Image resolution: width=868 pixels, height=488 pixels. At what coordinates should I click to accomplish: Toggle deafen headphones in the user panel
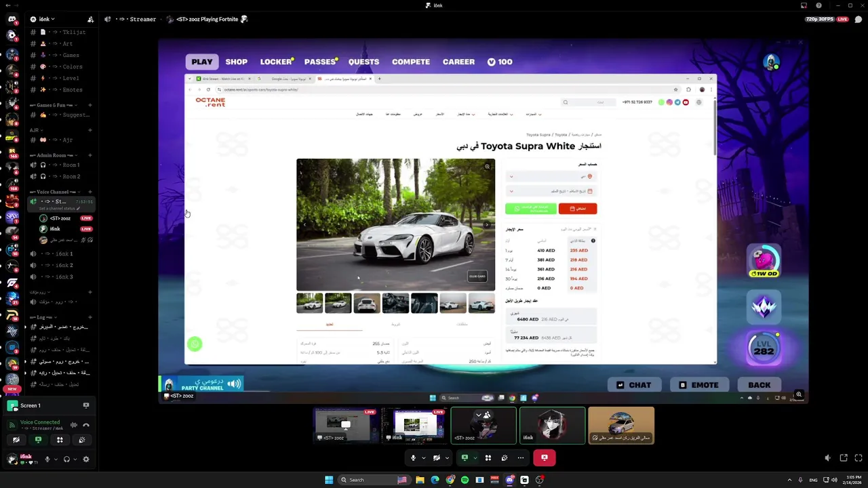66,459
